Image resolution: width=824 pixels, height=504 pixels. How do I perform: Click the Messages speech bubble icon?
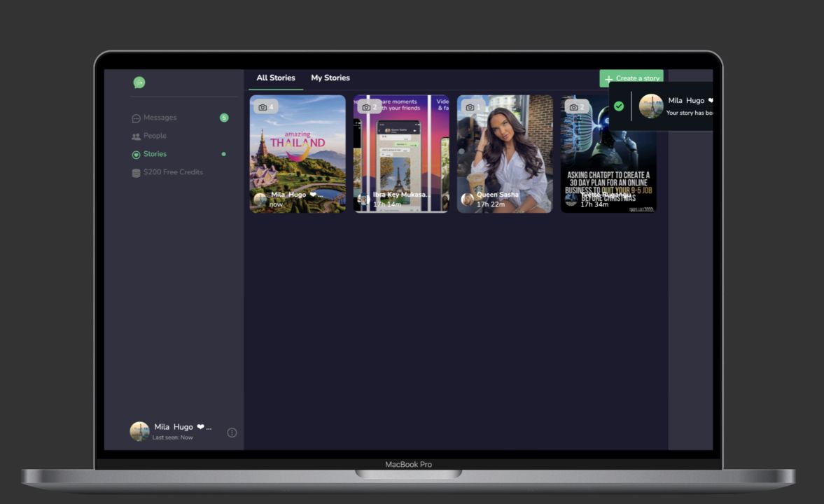136,118
